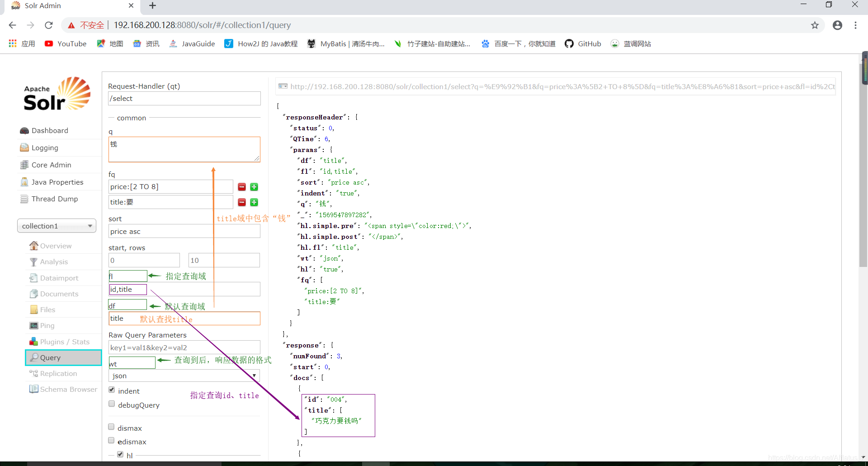Open the Query page
868x466 pixels.
pos(63,357)
